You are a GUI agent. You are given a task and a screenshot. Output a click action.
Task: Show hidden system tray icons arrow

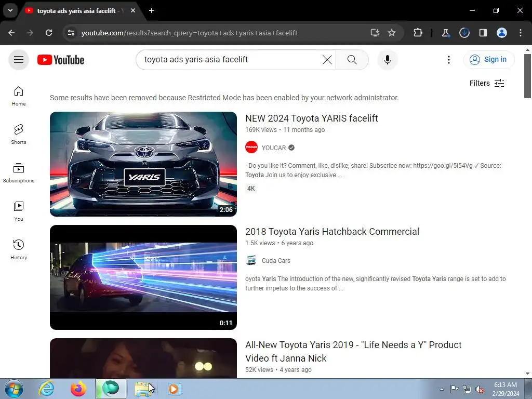pos(442,389)
